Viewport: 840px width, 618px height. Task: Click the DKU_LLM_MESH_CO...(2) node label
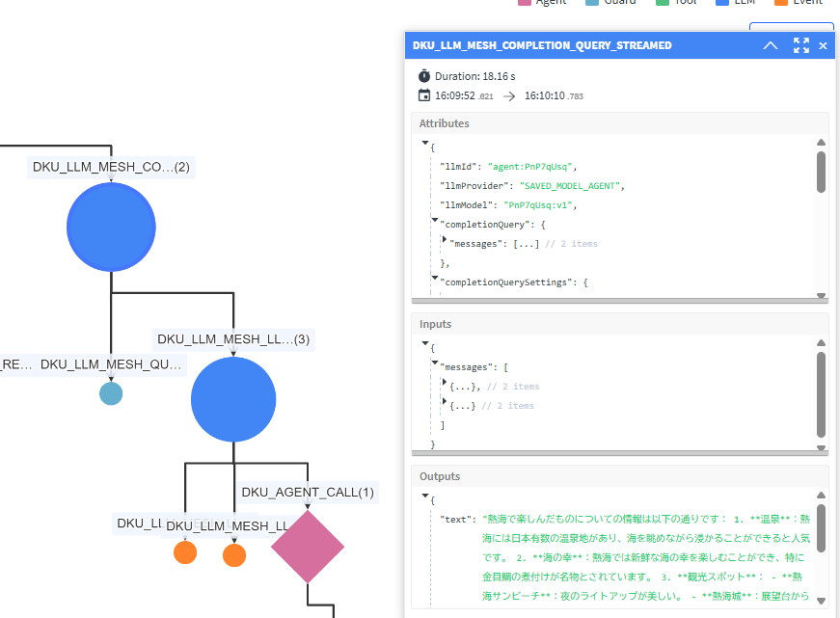coord(111,167)
